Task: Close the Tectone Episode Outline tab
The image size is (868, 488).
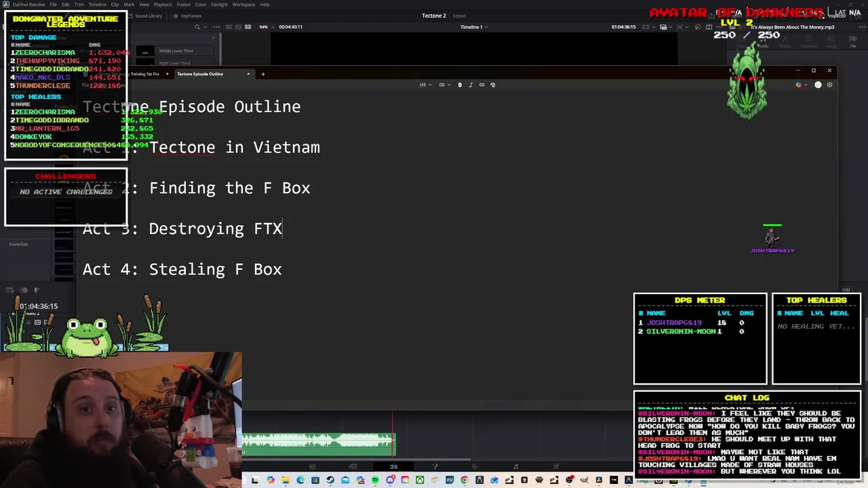Action: pyautogui.click(x=248, y=74)
